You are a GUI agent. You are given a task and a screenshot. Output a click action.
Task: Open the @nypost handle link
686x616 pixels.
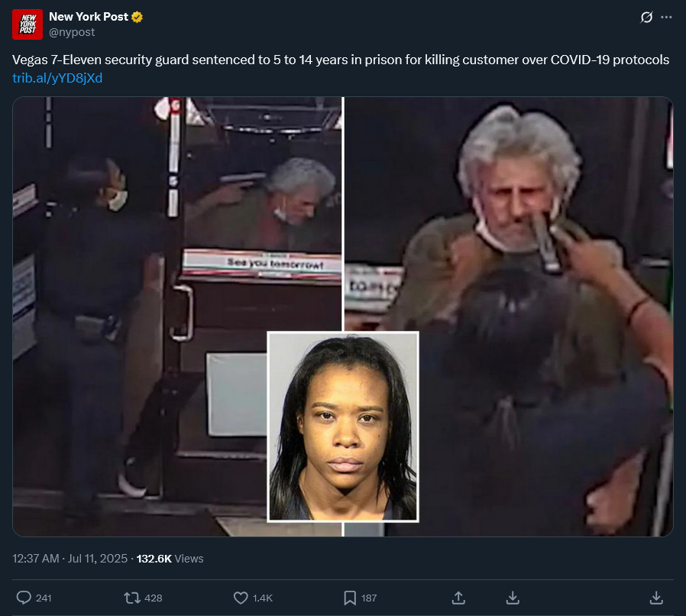pyautogui.click(x=72, y=32)
